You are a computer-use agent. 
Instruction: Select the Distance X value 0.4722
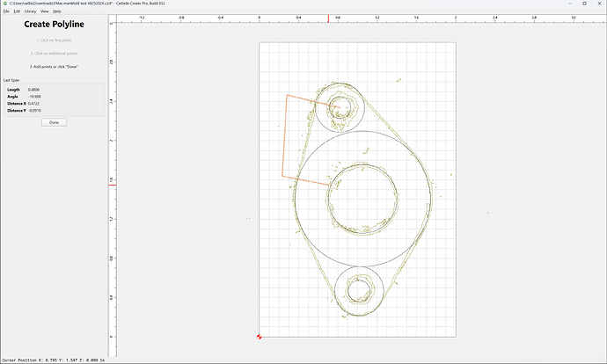pyautogui.click(x=33, y=104)
